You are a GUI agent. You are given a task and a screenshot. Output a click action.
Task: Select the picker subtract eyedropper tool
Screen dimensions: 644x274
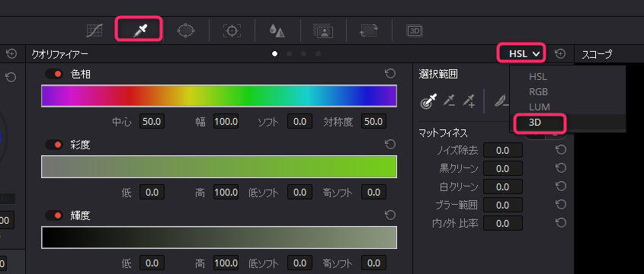(448, 100)
